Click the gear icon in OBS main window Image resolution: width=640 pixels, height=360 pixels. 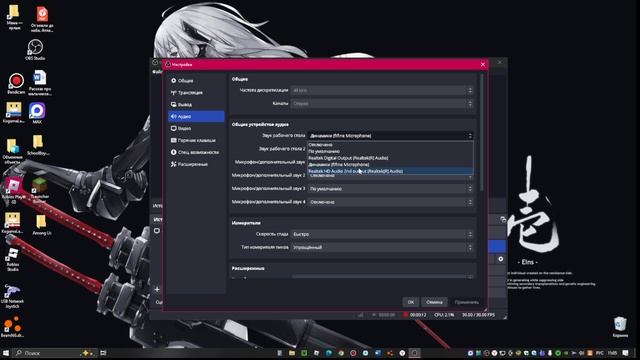(x=501, y=259)
